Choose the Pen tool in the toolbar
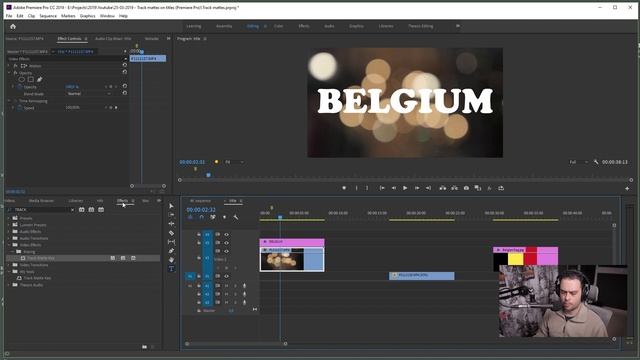The height and width of the screenshot is (360, 640). [171, 251]
